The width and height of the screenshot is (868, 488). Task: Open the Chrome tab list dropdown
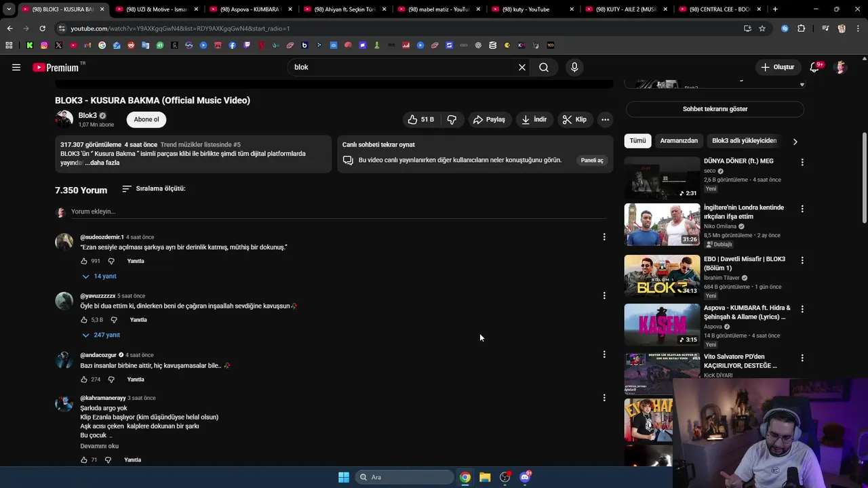tap(9, 9)
